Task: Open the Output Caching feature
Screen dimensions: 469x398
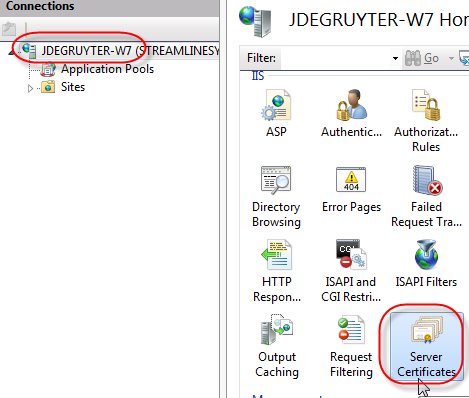Action: tap(277, 346)
